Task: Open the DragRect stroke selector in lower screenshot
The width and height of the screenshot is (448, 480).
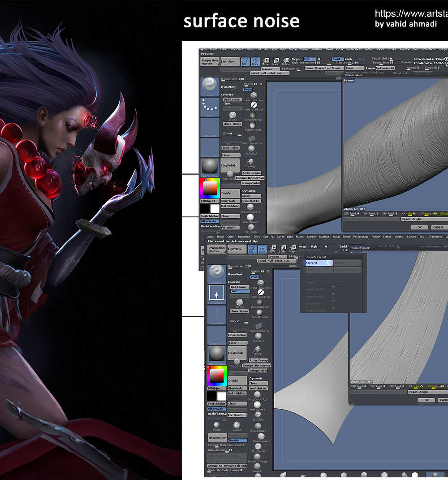Action: (217, 294)
